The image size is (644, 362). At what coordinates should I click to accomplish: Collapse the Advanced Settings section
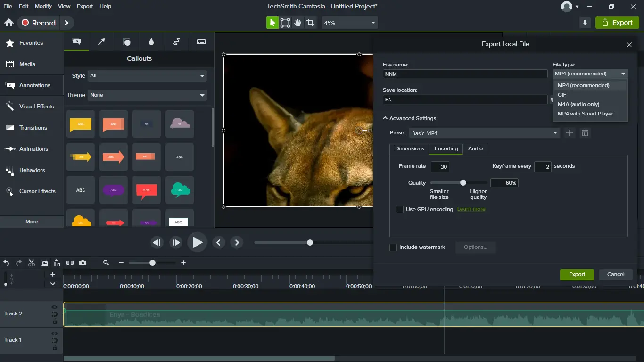click(x=410, y=118)
